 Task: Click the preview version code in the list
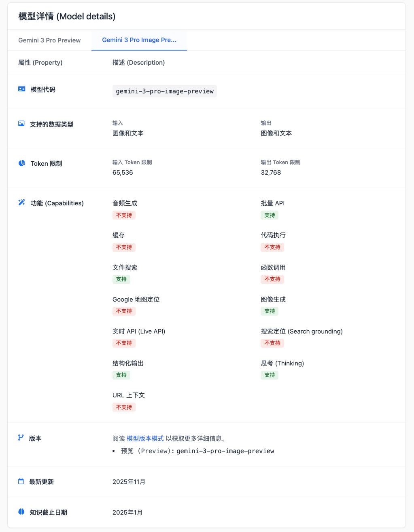(225, 451)
